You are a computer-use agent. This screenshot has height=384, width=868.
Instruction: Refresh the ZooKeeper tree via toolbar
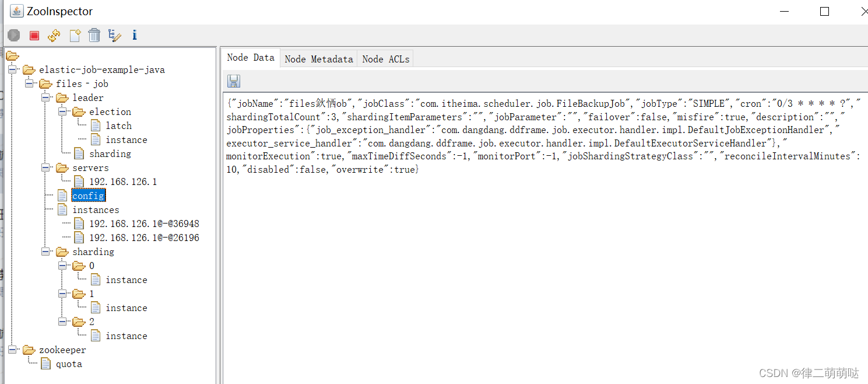pyautogui.click(x=54, y=36)
